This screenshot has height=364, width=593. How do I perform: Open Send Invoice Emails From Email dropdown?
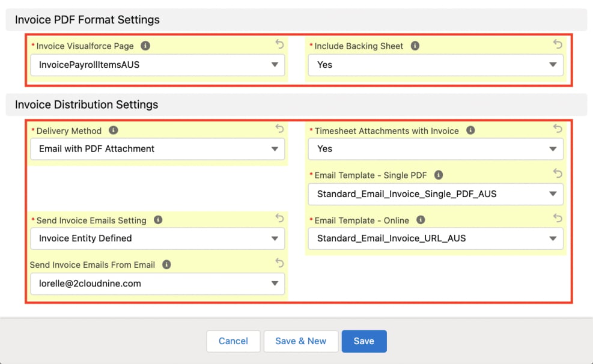coord(157,284)
